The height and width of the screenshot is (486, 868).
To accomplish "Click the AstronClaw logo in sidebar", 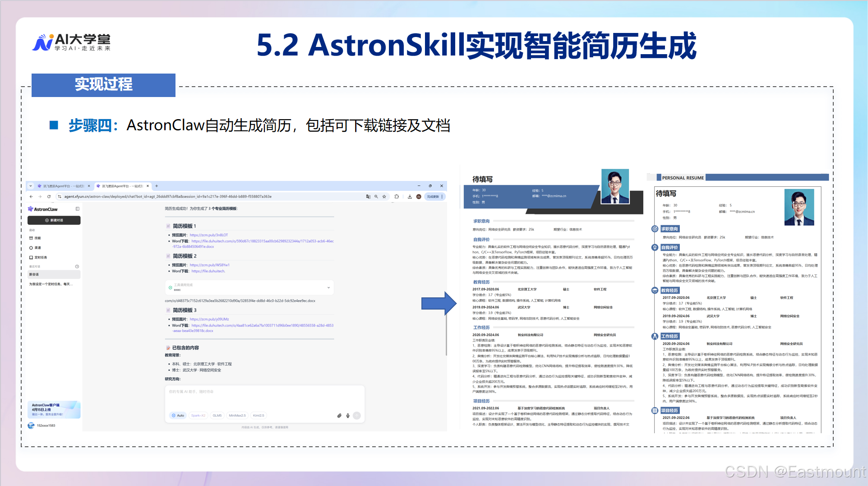I will click(43, 209).
